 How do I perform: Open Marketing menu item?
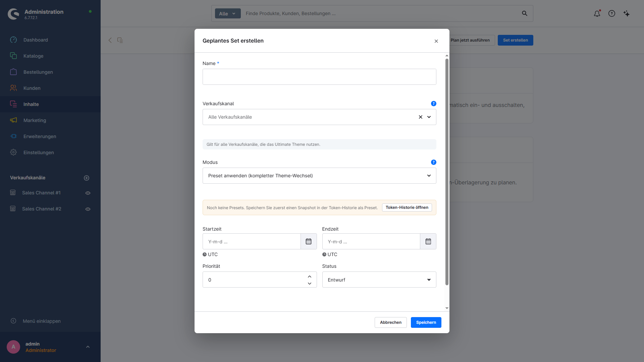[50, 120]
